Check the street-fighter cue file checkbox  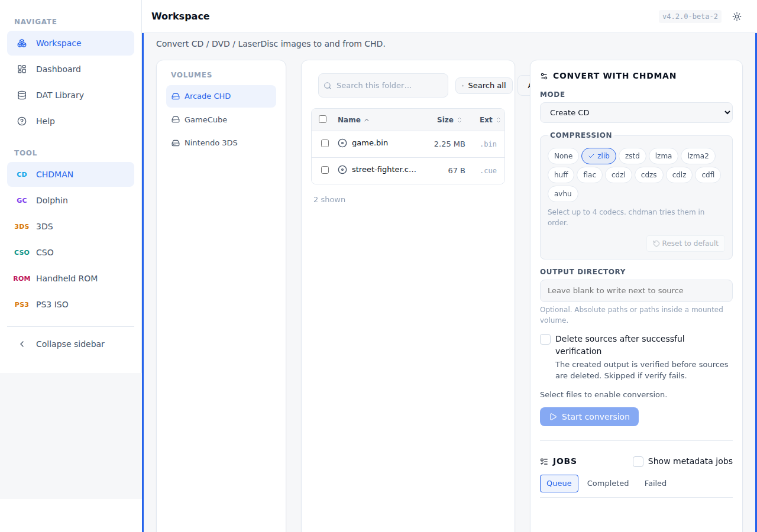tap(325, 170)
